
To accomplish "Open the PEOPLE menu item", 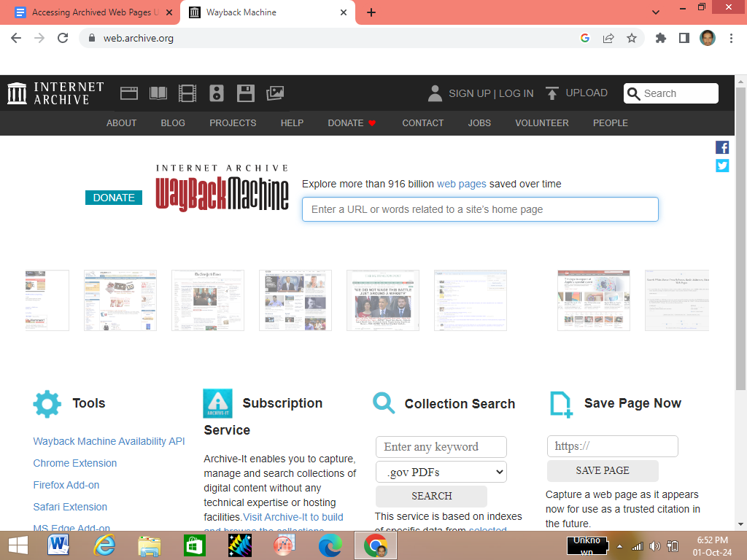I will pos(611,122).
